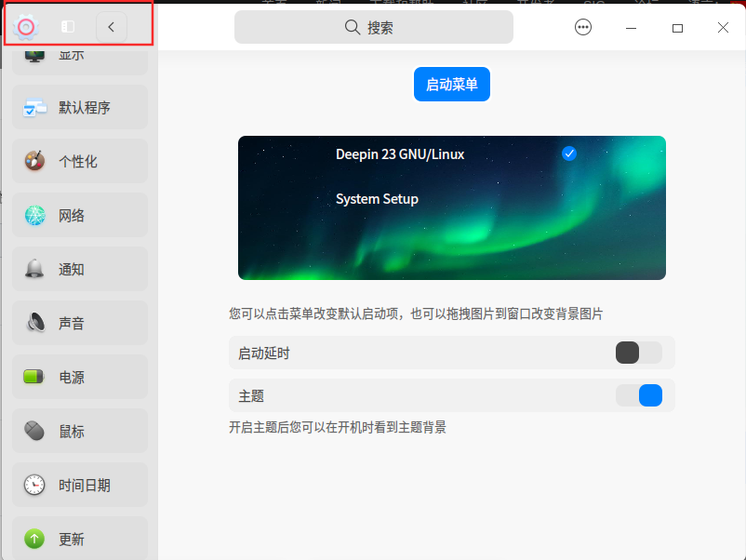This screenshot has width=746, height=560.
Task: Open Network (网络) settings
Action: pos(80,215)
